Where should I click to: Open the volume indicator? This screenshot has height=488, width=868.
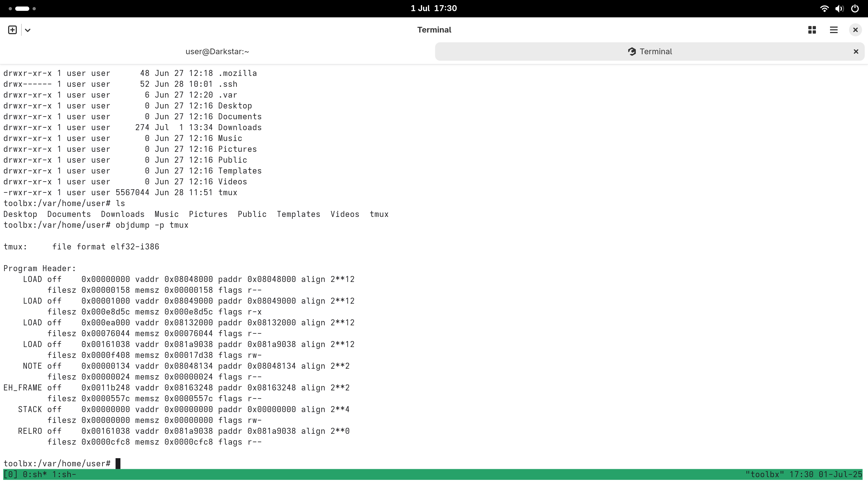pyautogui.click(x=839, y=8)
